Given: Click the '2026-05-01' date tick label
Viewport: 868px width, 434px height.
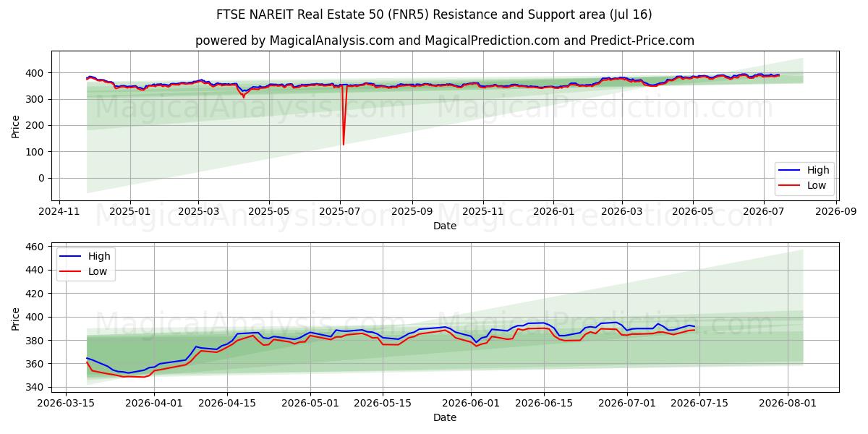Looking at the screenshot, I should [x=310, y=404].
